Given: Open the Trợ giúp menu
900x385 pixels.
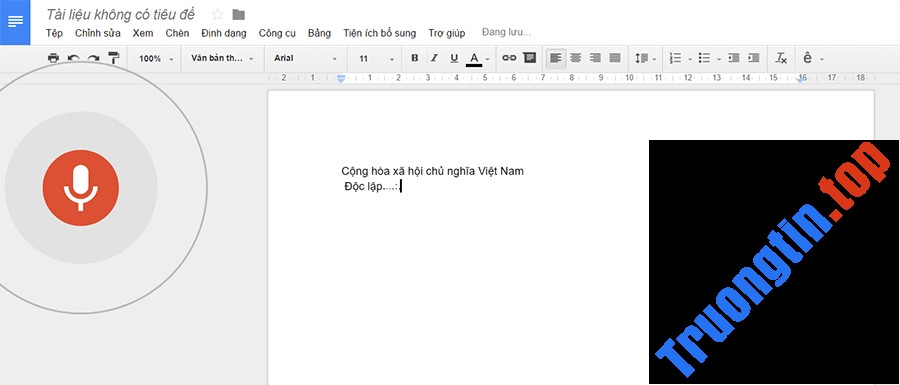Looking at the screenshot, I should click(x=447, y=33).
